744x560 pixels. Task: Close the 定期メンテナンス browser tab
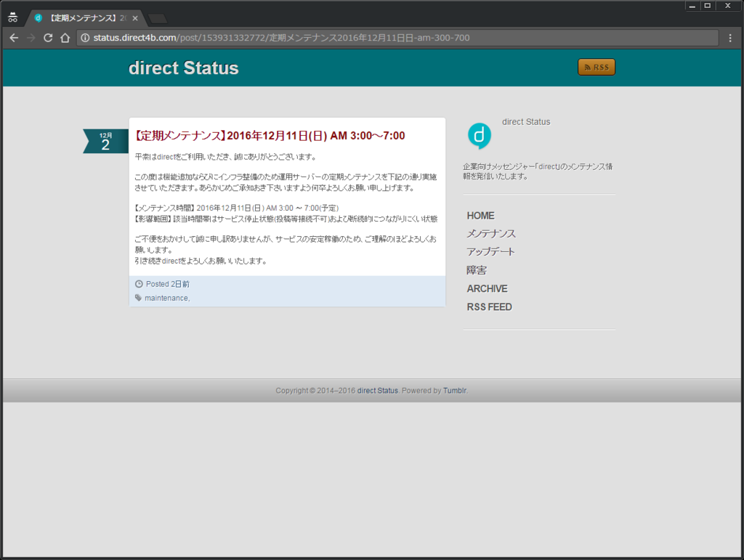tap(135, 18)
